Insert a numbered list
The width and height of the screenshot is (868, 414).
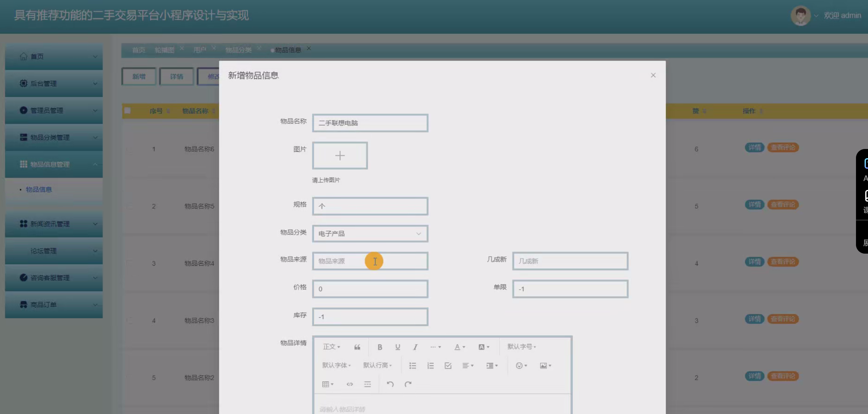pyautogui.click(x=430, y=365)
